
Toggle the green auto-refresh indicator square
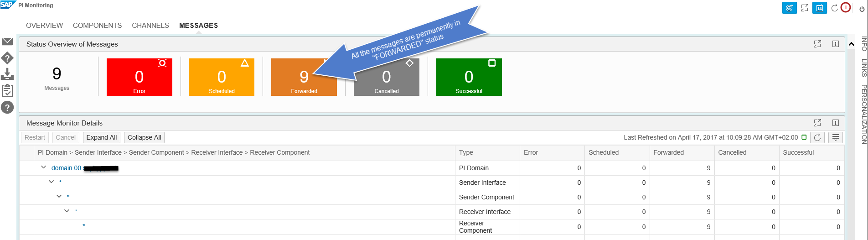pos(804,137)
